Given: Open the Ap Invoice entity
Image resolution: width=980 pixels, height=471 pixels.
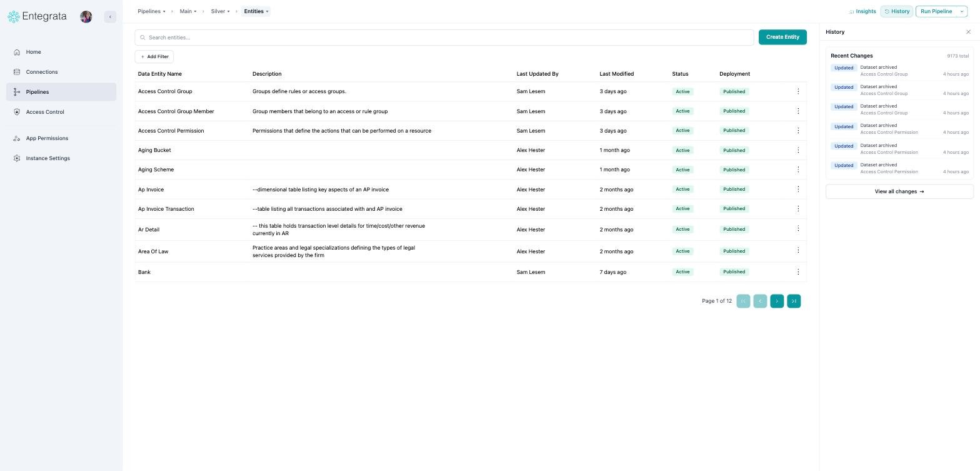Looking at the screenshot, I should (x=151, y=190).
